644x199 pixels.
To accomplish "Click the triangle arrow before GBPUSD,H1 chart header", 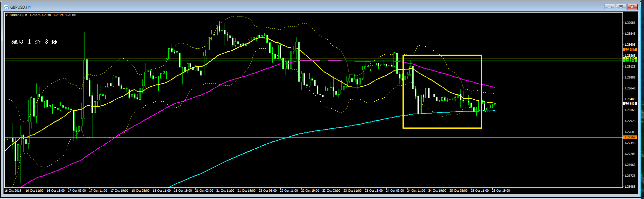I will coord(7,15).
